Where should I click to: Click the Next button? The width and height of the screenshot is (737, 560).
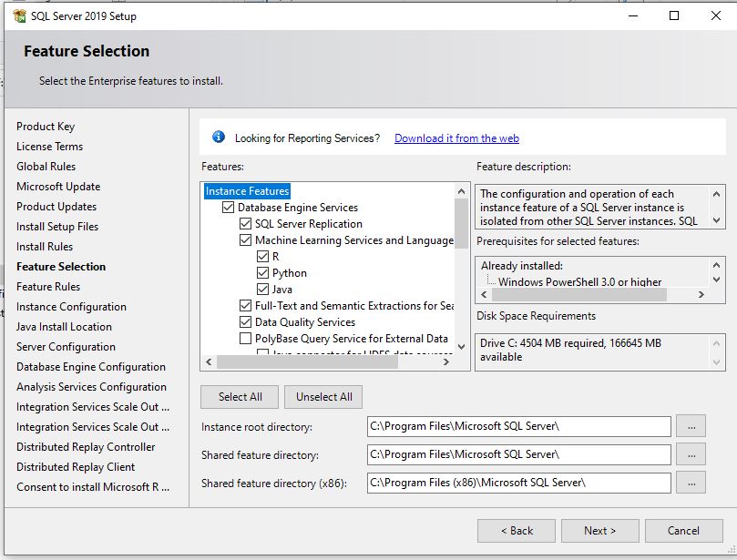tap(599, 530)
